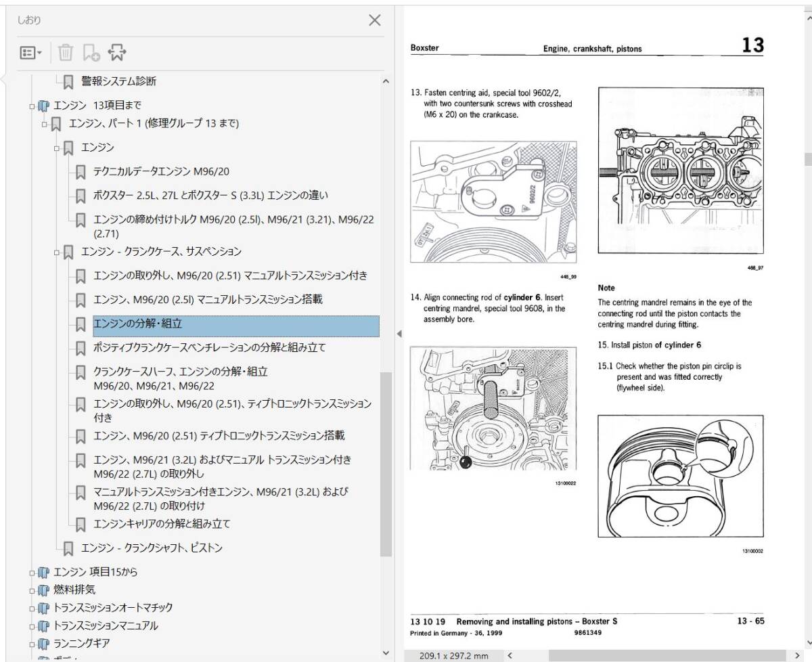Open エンジンキャリアの分解と組み立て bookmark

point(162,524)
